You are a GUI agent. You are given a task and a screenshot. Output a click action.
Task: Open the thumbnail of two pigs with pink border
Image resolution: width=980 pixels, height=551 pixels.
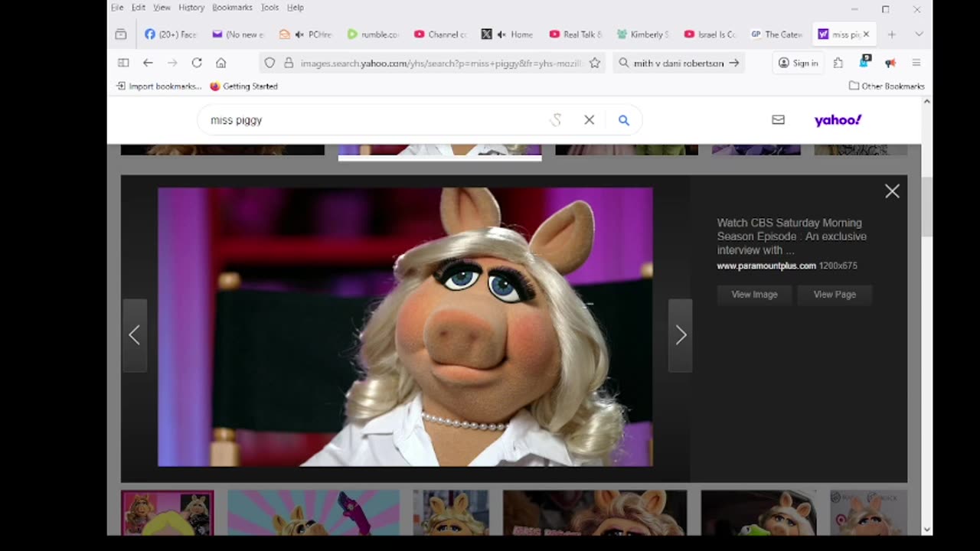tap(168, 513)
